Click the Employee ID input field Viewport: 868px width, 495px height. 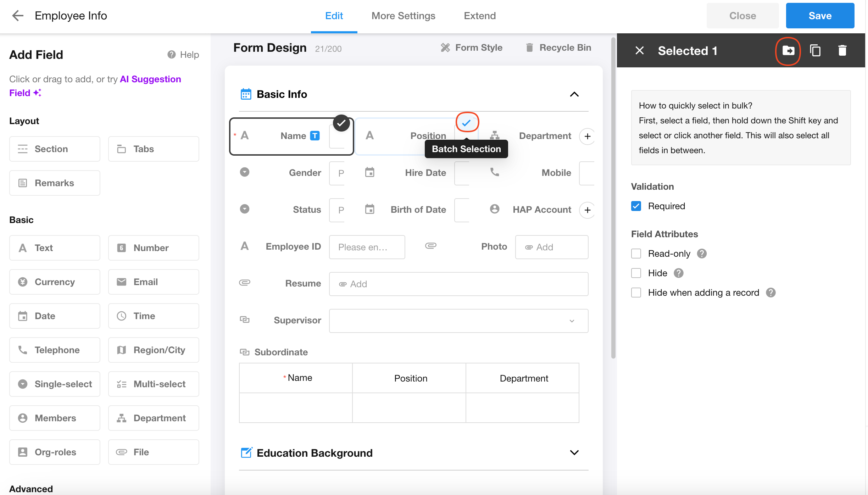[367, 247]
